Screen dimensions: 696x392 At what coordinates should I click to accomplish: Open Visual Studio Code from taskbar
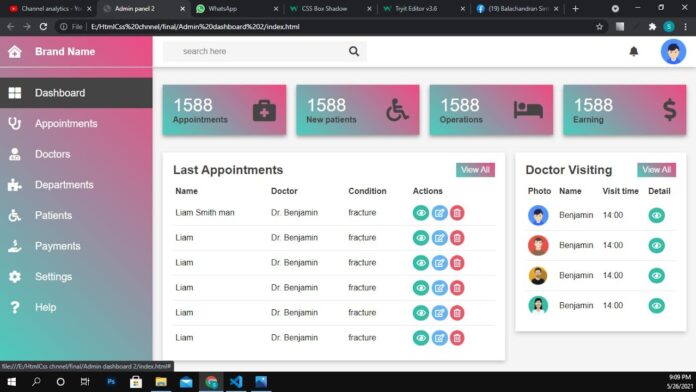pyautogui.click(x=236, y=382)
